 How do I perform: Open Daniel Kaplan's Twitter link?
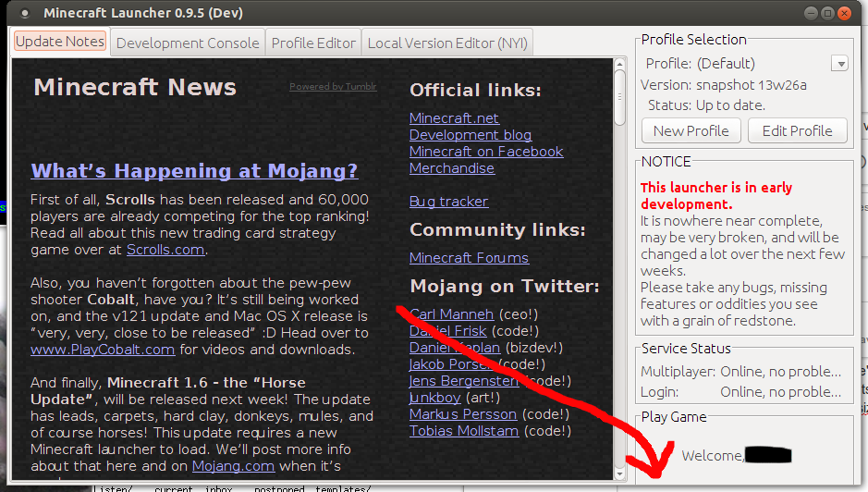(455, 348)
